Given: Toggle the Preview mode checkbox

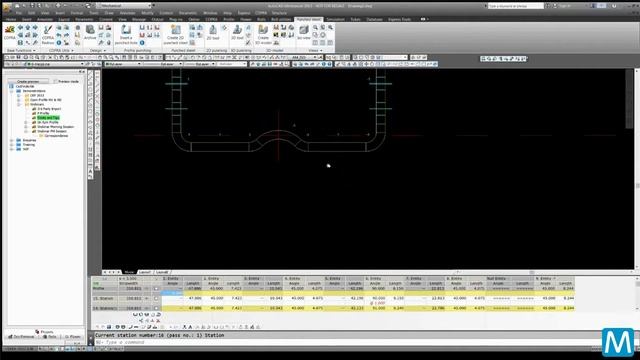Looking at the screenshot, I should click(x=56, y=81).
